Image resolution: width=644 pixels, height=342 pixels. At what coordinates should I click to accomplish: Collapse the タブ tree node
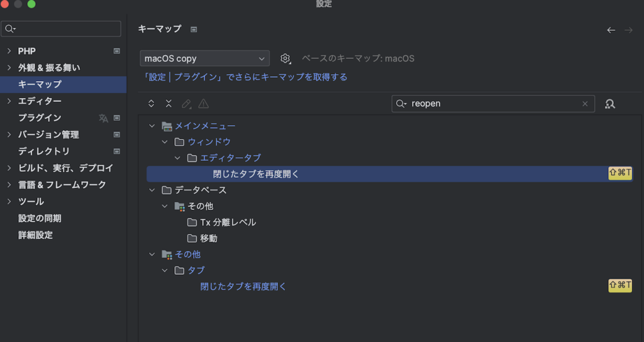[165, 270]
